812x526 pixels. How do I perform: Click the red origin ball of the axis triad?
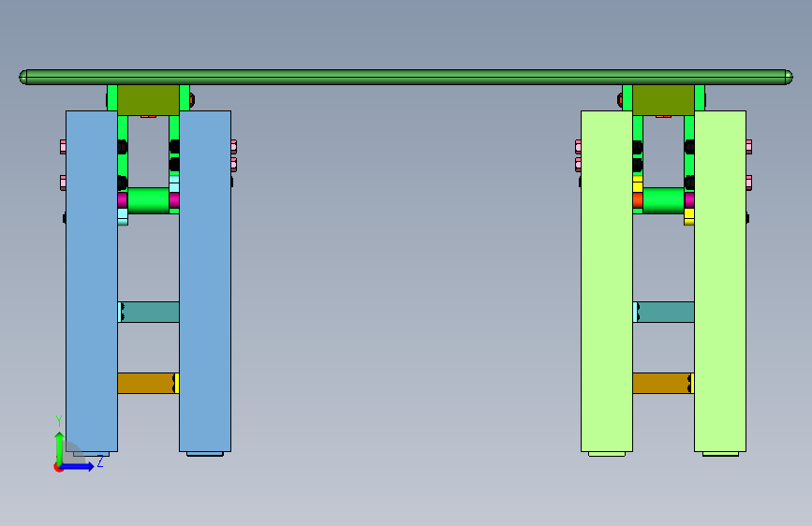[x=58, y=467]
